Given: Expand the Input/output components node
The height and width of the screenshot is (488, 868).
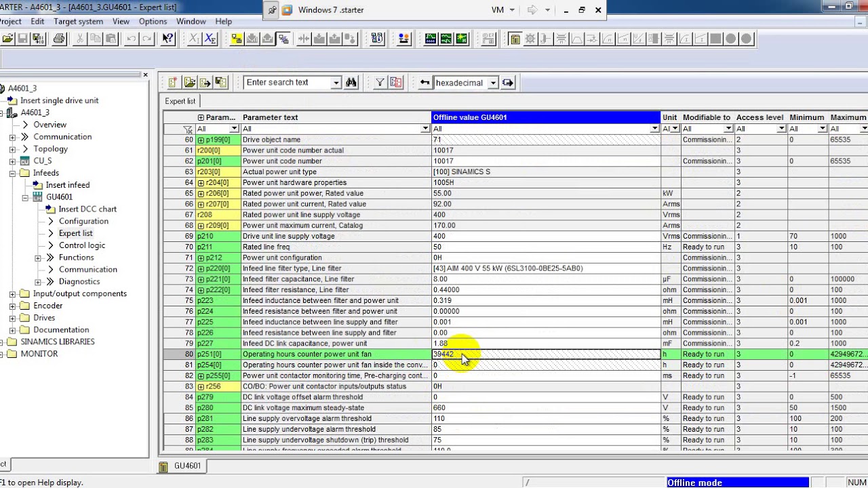Looking at the screenshot, I should point(12,294).
